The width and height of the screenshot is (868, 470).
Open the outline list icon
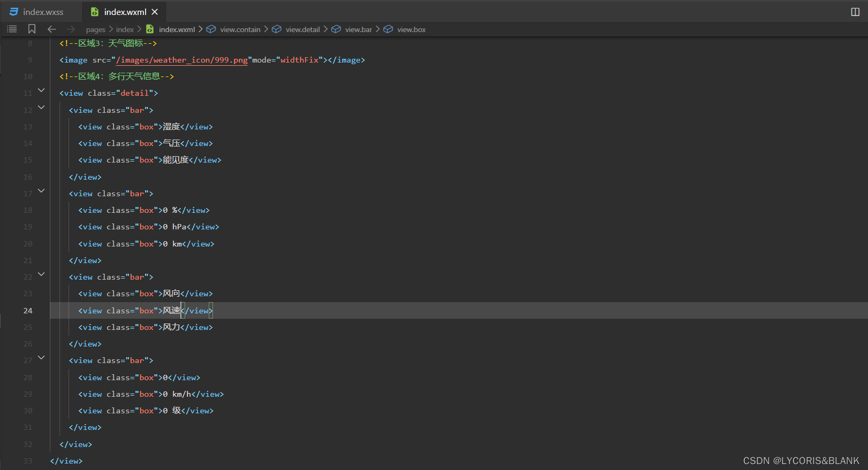12,29
